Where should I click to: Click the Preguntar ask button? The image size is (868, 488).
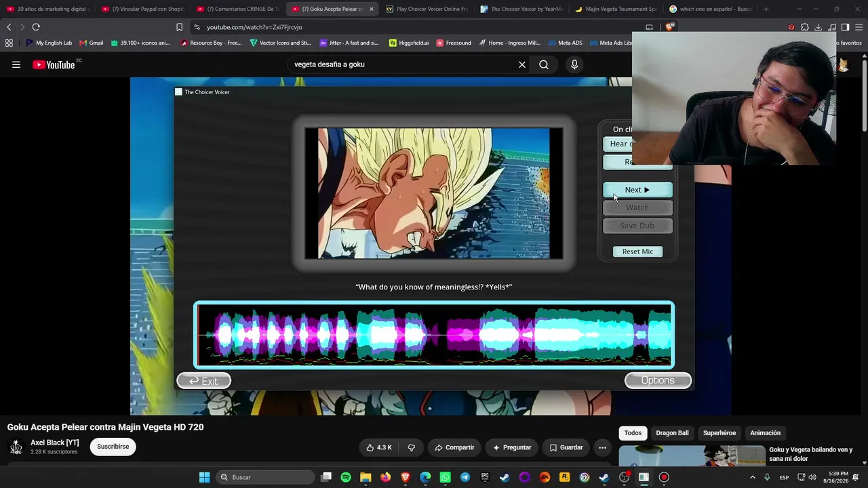(512, 447)
